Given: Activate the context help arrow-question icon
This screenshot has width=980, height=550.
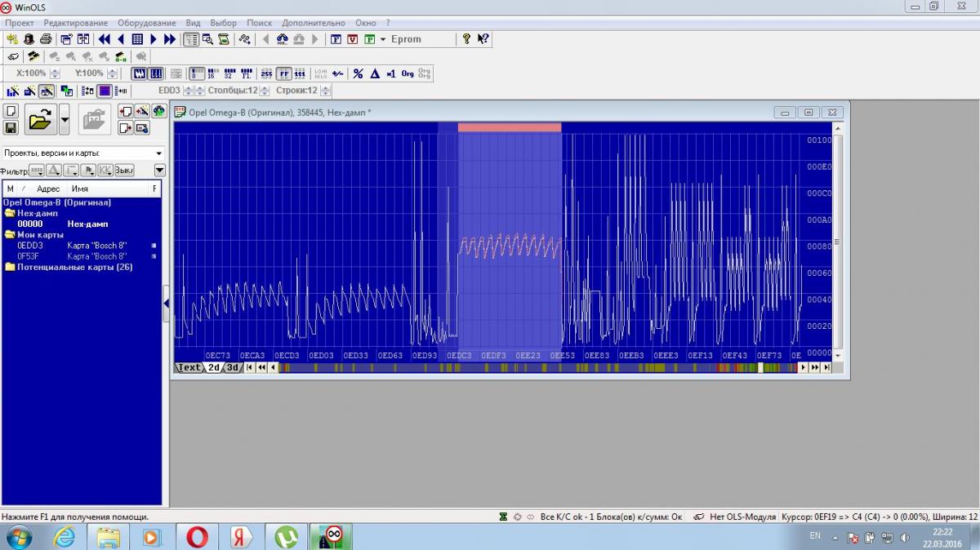Looking at the screenshot, I should (x=483, y=39).
